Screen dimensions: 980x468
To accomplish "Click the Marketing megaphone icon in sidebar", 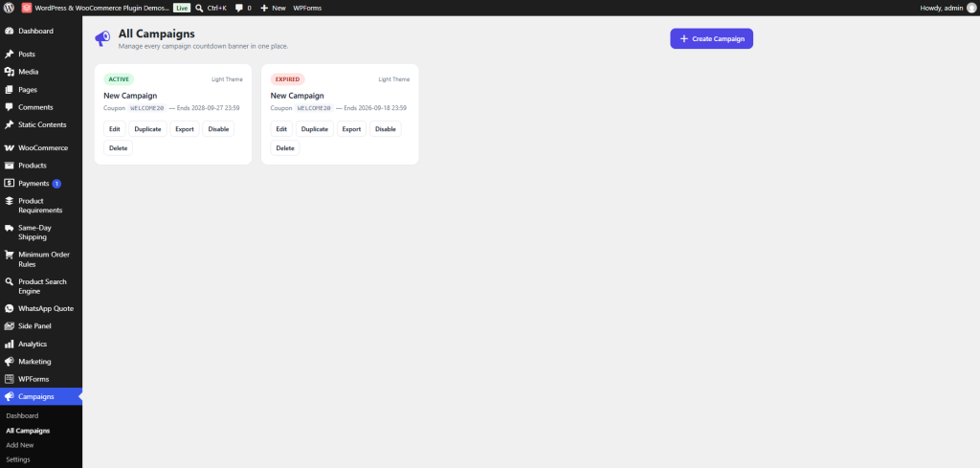I will [x=9, y=361].
